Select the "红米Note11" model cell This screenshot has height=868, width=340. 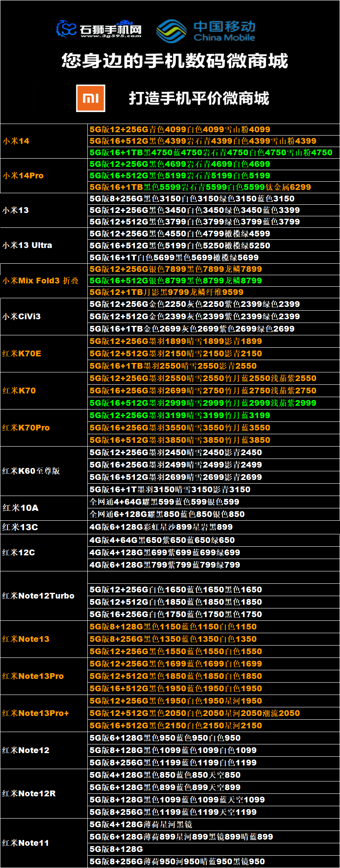point(44,843)
